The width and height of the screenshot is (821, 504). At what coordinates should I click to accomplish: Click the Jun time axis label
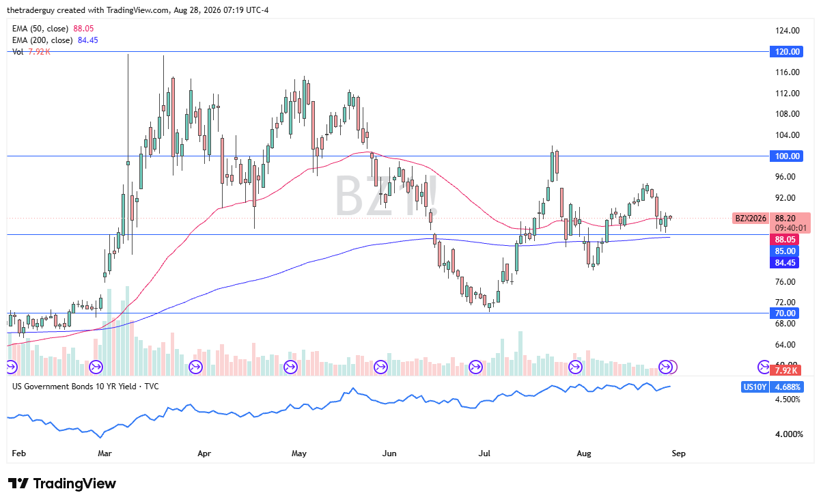pyautogui.click(x=389, y=453)
